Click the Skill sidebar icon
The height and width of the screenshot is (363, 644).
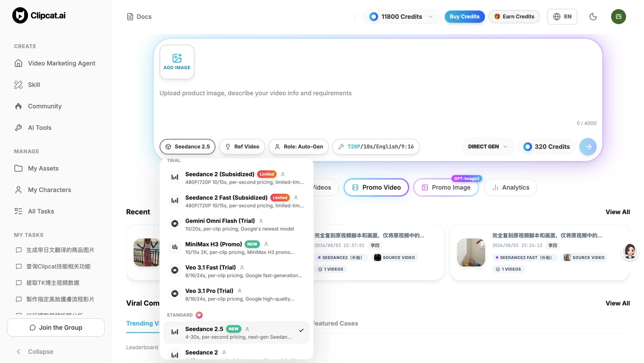pos(19,85)
